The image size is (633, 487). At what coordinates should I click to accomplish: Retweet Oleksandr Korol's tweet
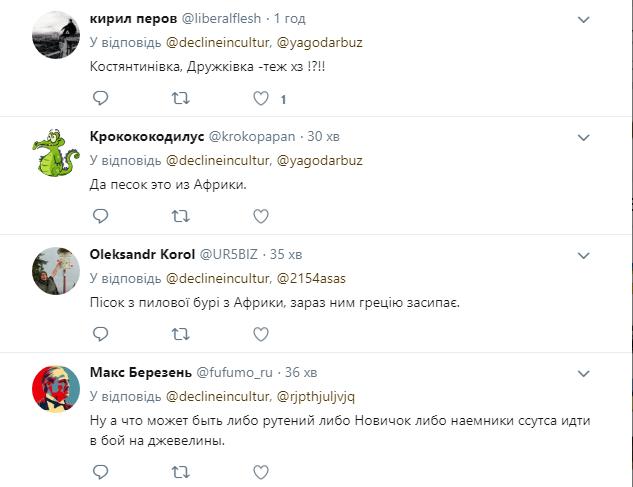[x=180, y=331]
